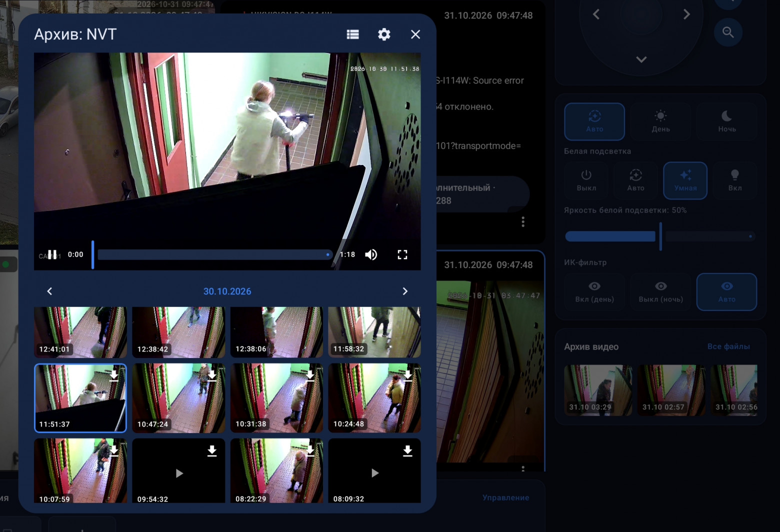Viewport: 780px width, 532px height.
Task: Open archive settings gear
Action: tap(384, 34)
